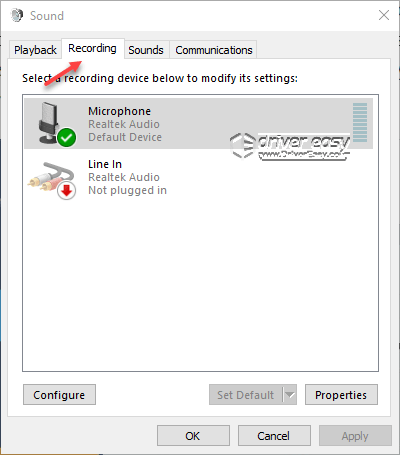This screenshot has height=455, width=400.
Task: Confirm with the OK button
Action: point(193,436)
